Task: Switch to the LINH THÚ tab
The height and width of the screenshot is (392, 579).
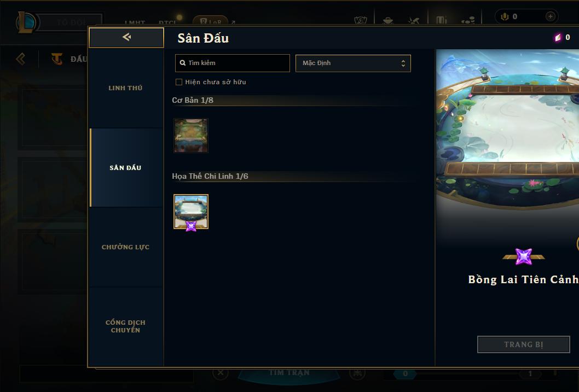Action: tap(125, 88)
